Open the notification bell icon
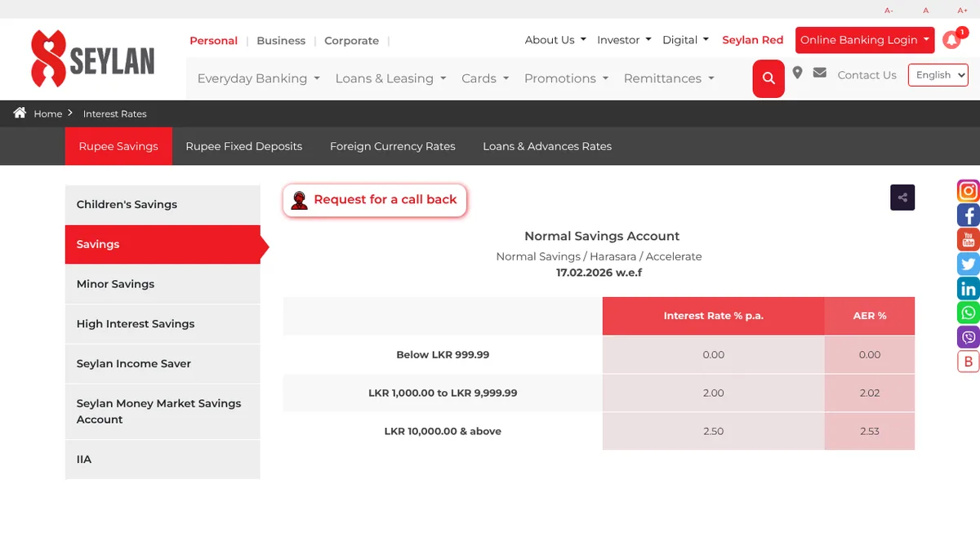 click(951, 39)
